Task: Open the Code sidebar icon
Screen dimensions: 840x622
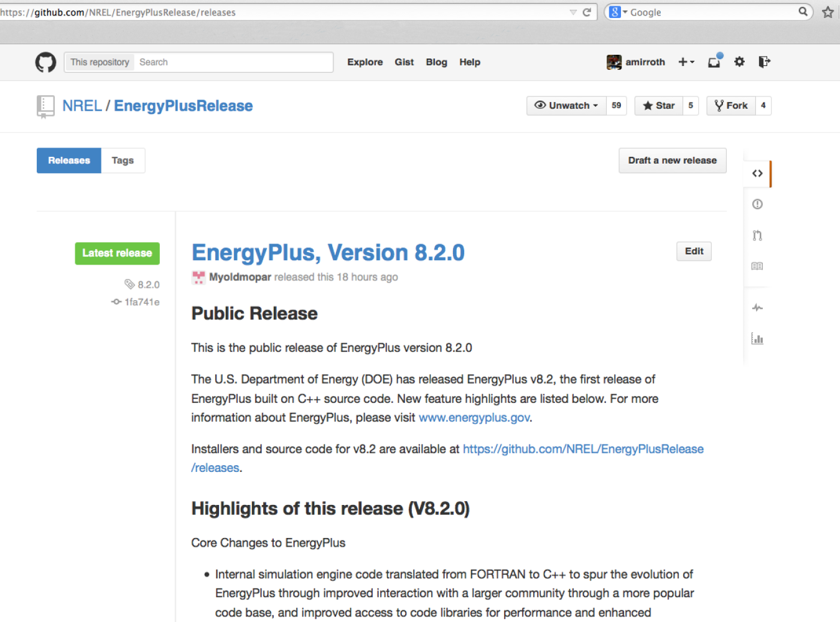Action: pyautogui.click(x=757, y=174)
